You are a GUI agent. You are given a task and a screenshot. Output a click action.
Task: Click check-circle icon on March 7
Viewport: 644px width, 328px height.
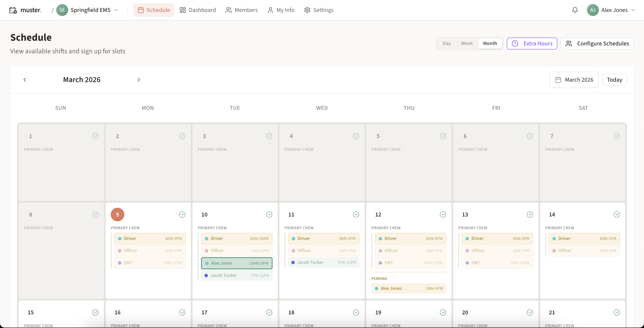click(x=617, y=136)
